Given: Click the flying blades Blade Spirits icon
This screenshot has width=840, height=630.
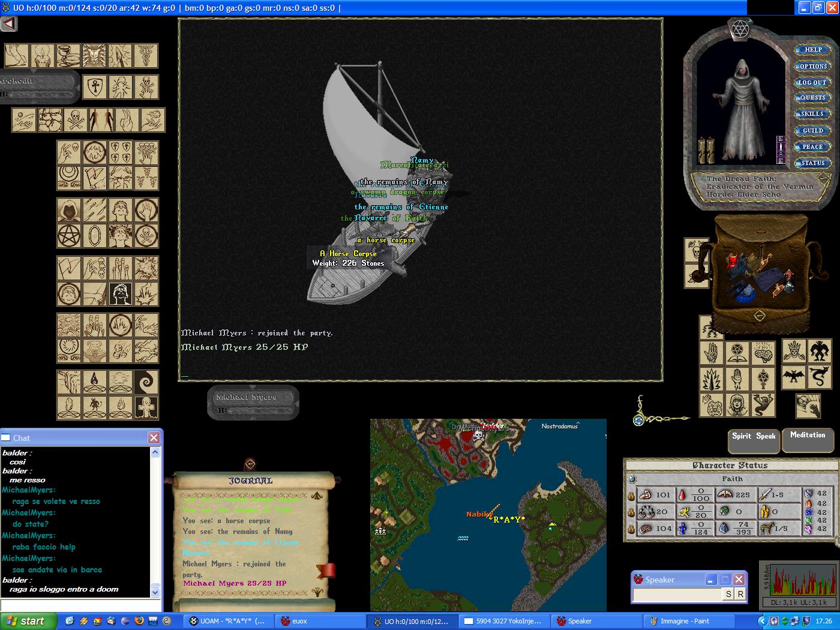Looking at the screenshot, I should click(95, 211).
